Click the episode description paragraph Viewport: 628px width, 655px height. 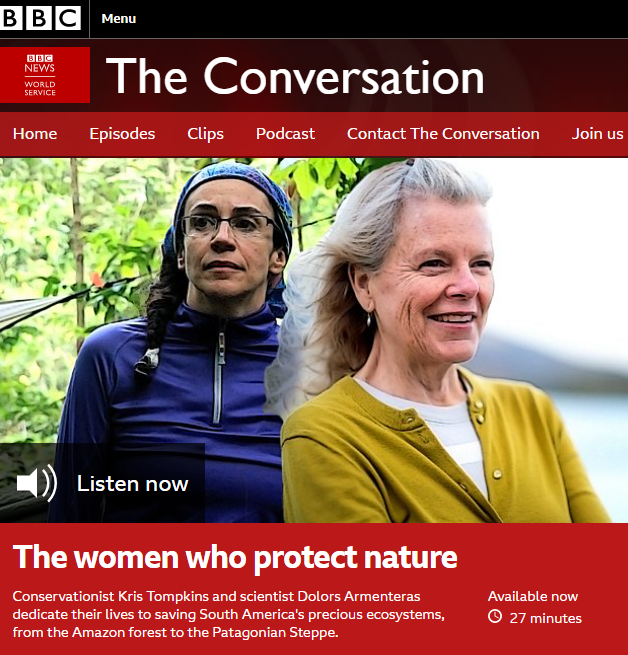point(229,614)
